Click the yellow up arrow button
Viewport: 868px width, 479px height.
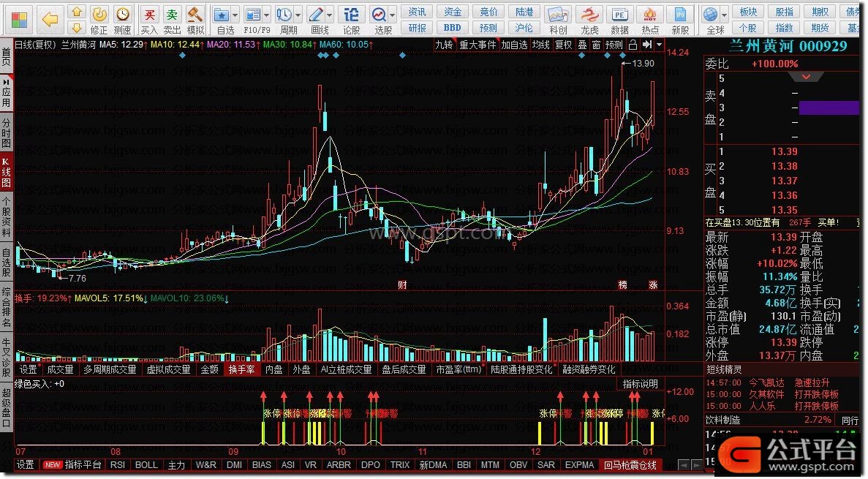pos(76,12)
